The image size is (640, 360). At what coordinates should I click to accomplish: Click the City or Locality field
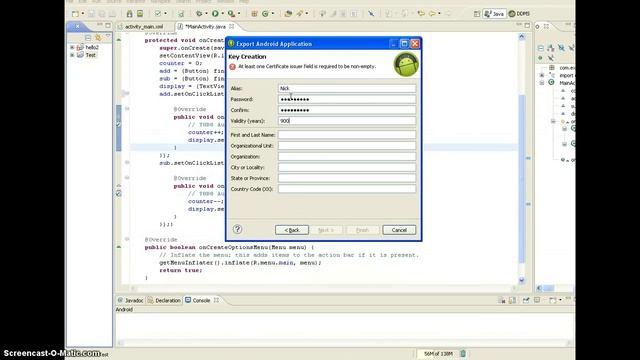347,167
